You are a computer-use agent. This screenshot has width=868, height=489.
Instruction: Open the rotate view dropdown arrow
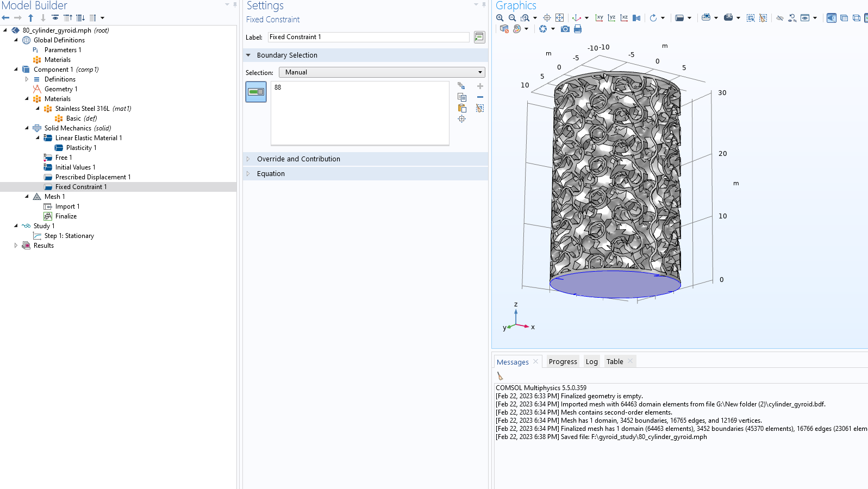(x=663, y=18)
